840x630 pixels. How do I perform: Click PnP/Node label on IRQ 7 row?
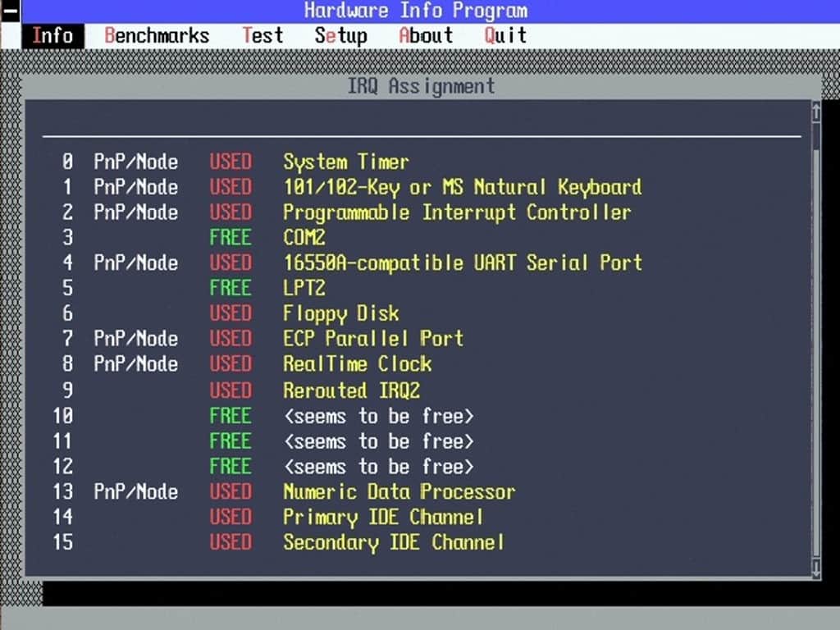136,339
